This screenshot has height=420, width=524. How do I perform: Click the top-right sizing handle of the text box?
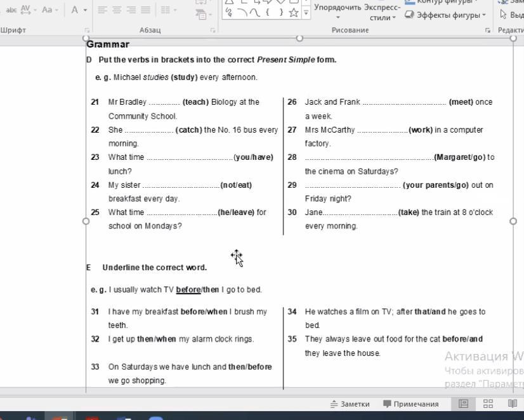pos(513,38)
